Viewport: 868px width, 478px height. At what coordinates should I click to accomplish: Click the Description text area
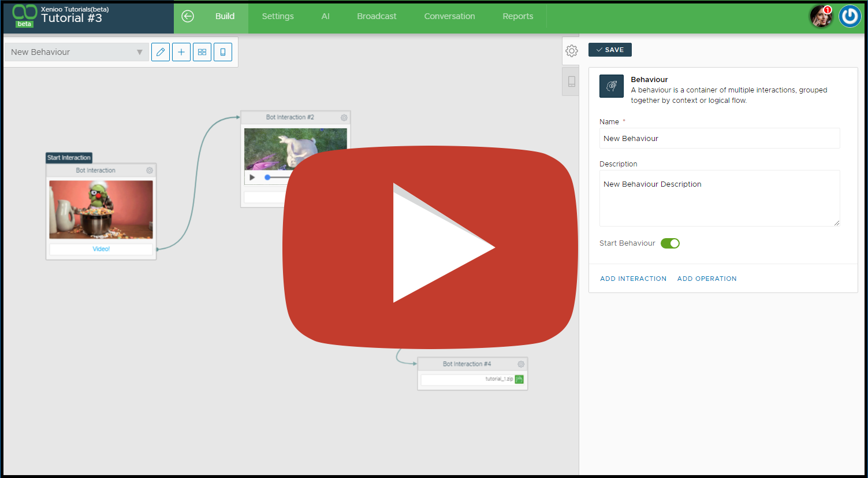pos(720,198)
